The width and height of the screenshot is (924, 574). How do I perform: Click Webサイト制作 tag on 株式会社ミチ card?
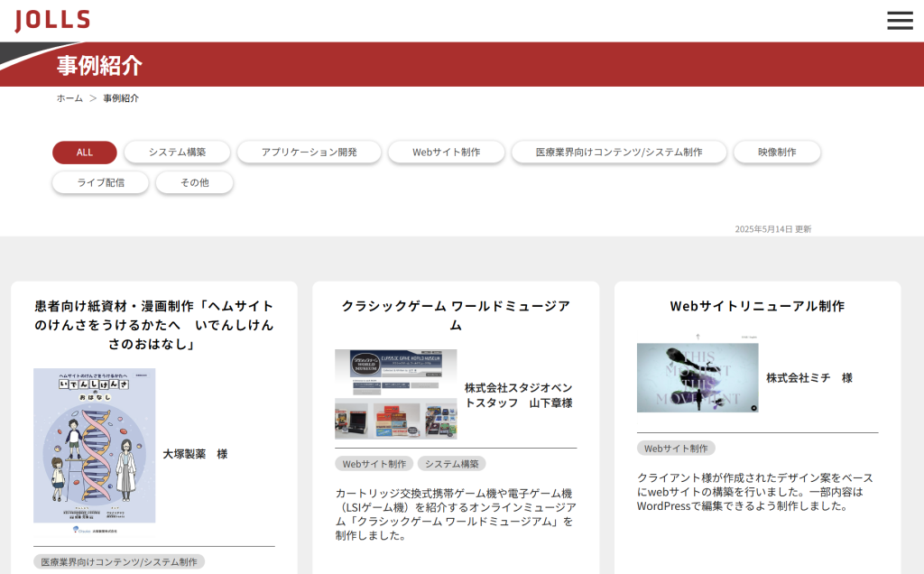675,449
